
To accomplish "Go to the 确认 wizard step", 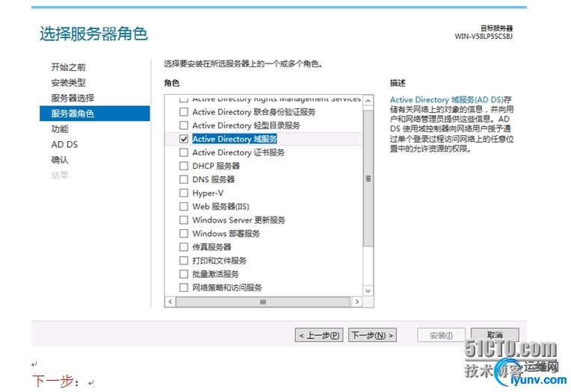I will click(x=60, y=160).
